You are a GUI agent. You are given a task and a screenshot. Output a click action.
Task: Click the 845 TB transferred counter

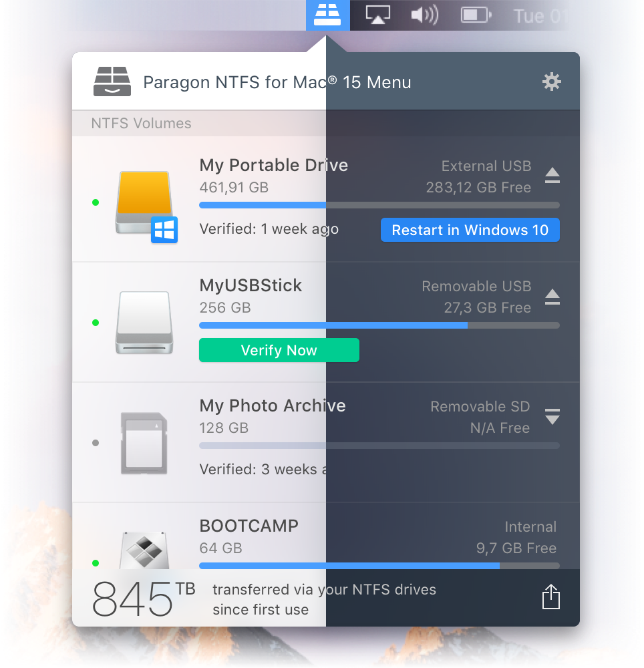point(144,598)
